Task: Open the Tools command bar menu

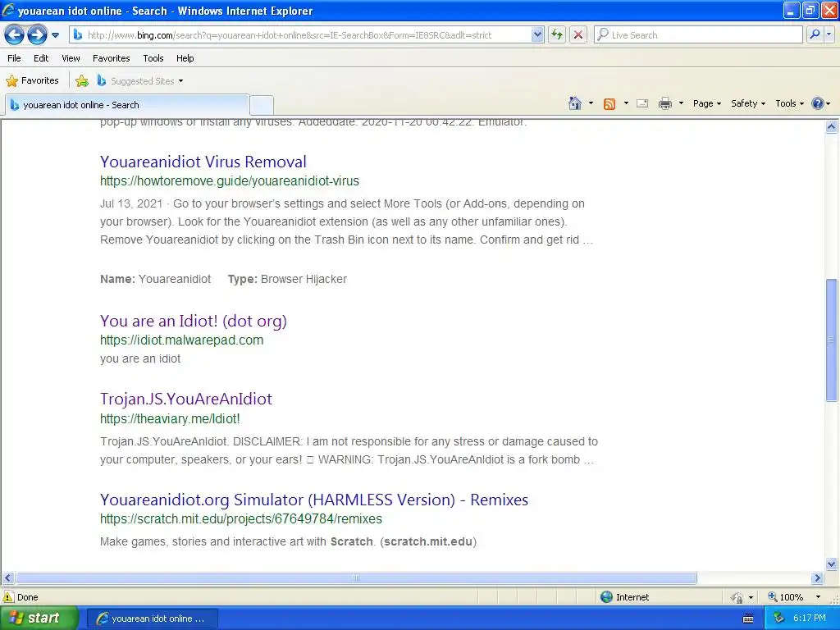Action: 789,103
